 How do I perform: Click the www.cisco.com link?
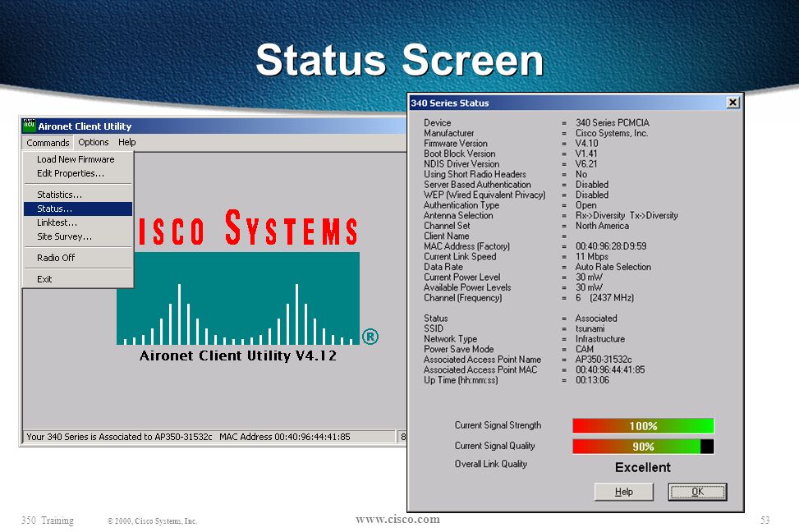pos(397,519)
